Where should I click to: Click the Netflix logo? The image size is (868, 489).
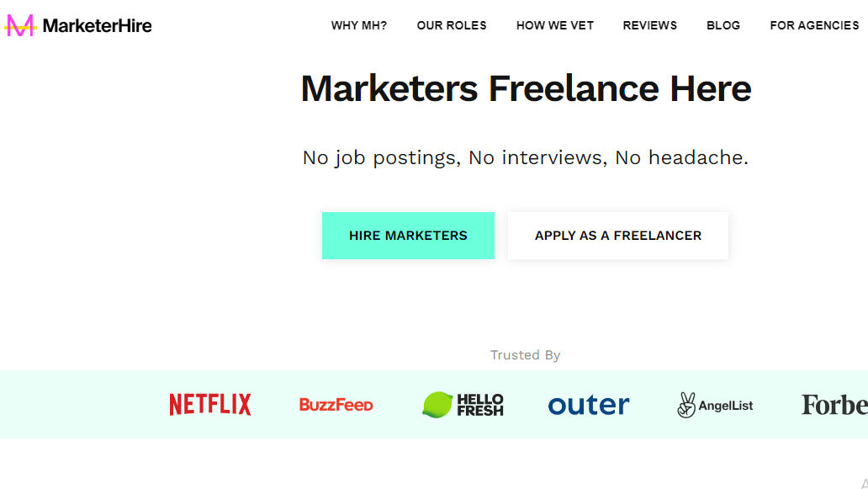[x=209, y=404]
